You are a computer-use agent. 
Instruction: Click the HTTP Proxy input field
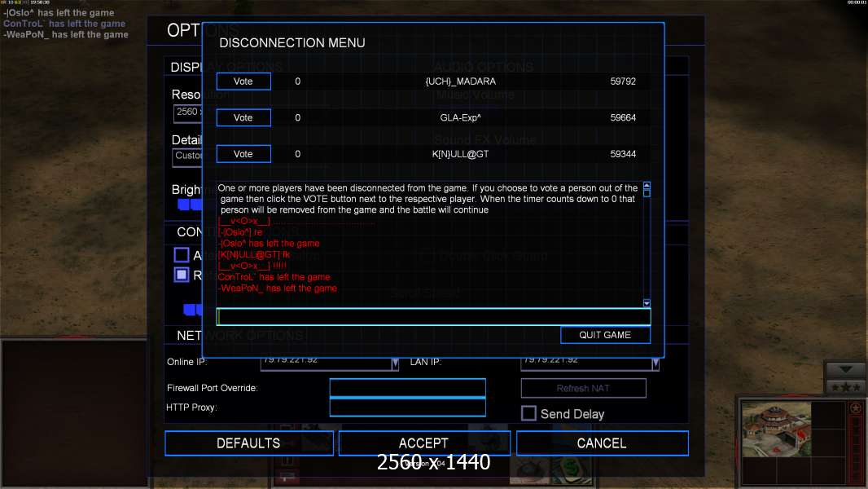click(407, 407)
